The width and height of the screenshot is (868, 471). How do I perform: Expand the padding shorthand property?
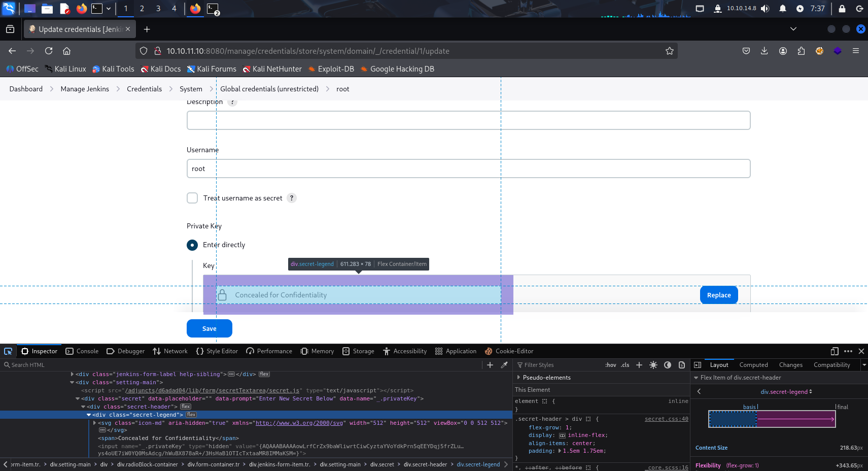click(x=560, y=451)
